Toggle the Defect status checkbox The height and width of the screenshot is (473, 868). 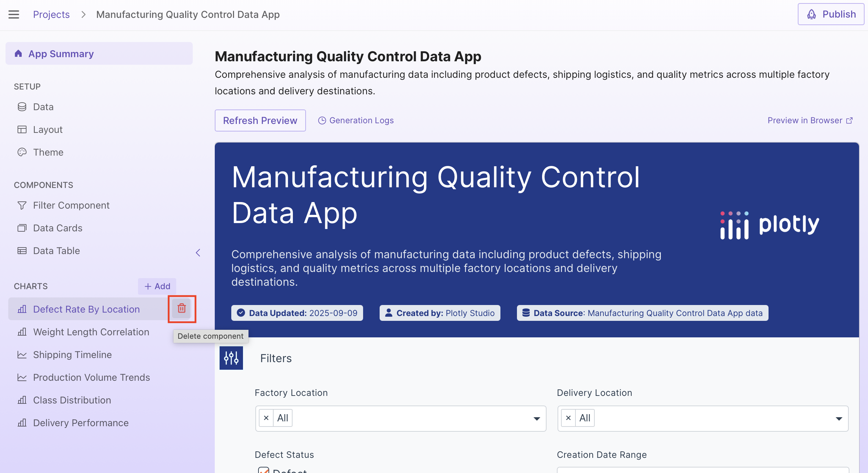pos(264,470)
